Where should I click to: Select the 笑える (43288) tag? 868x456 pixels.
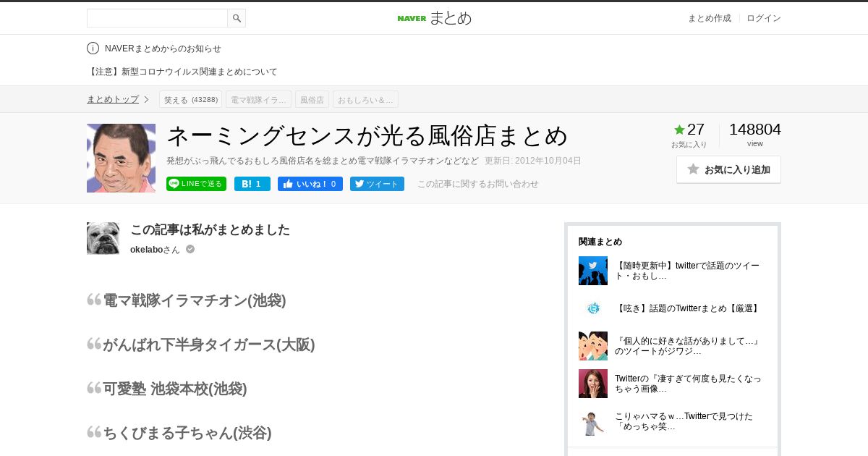click(190, 99)
